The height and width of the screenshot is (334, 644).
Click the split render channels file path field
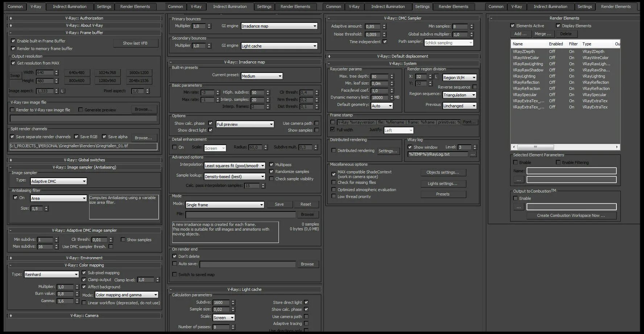tap(83, 146)
